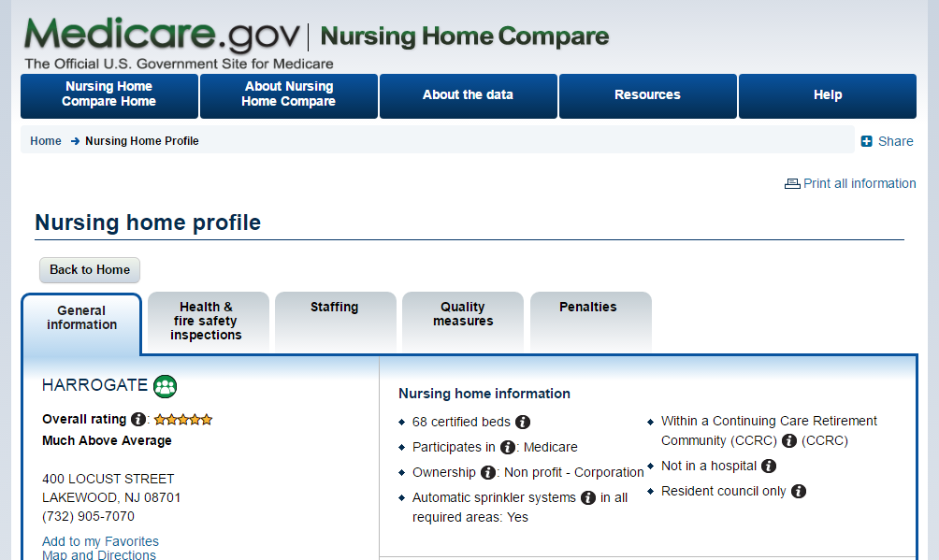Click the green resident council icon beside HARROGATE
The image size is (939, 560).
coord(166,385)
